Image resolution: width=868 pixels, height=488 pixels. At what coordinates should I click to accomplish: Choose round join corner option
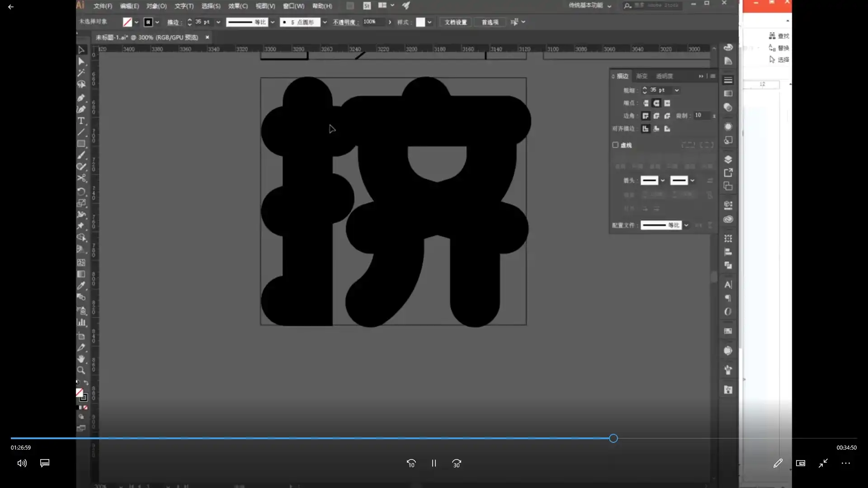pos(656,116)
